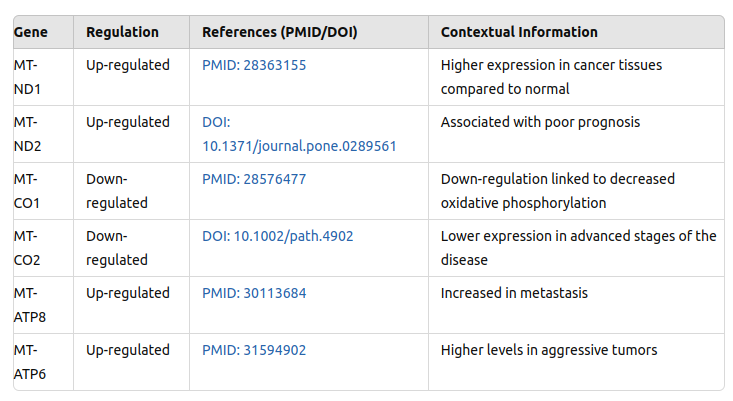Viewport: 733px width, 401px height.
Task: Select the MT-ND1 gene cell
Action: click(x=26, y=77)
